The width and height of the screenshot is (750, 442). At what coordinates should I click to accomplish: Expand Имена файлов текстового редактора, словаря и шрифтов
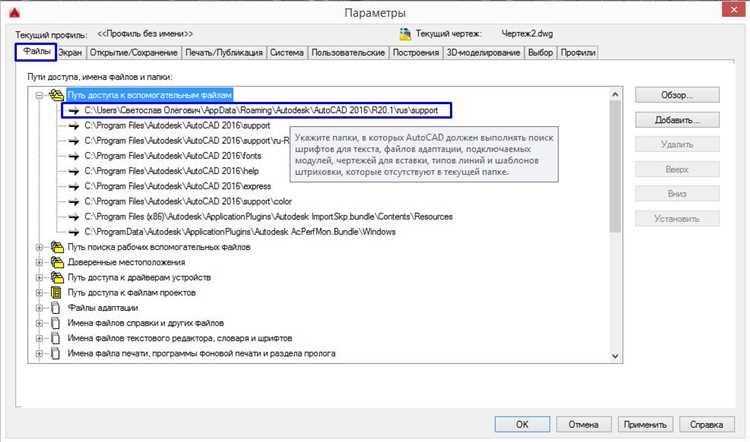pyautogui.click(x=39, y=338)
